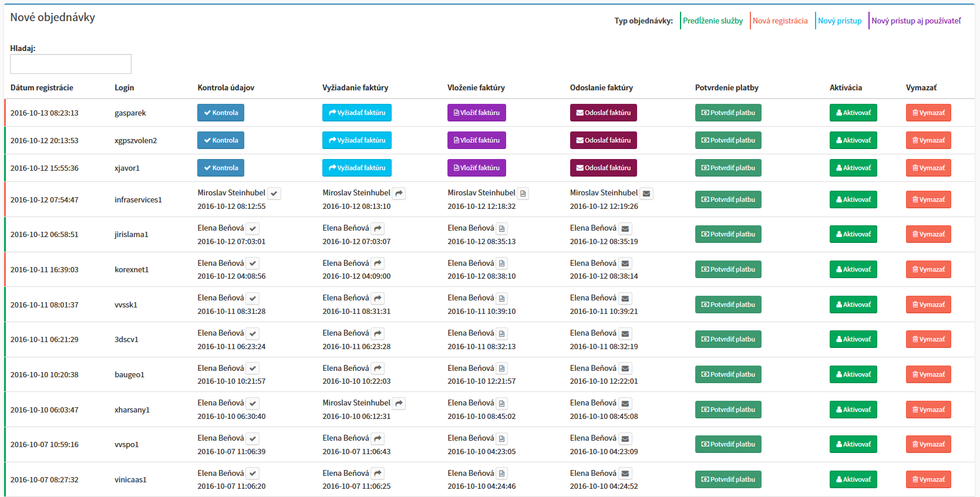Click date 2016-10-13 08:23:13
This screenshot has width=980, height=497.
point(44,113)
